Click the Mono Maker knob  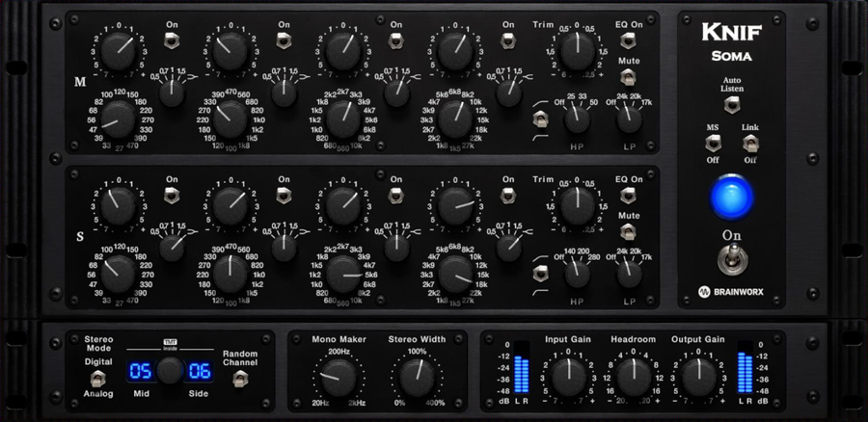tap(331, 375)
